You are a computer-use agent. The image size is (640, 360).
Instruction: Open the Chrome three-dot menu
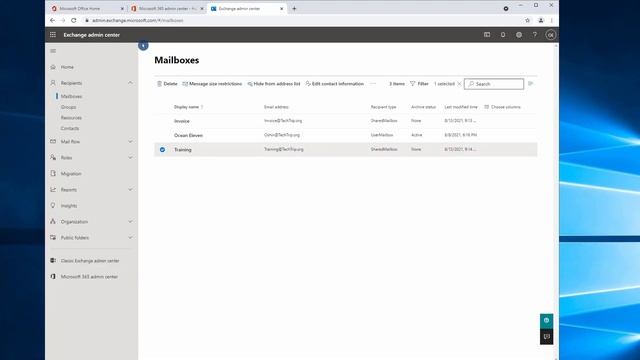tap(552, 20)
